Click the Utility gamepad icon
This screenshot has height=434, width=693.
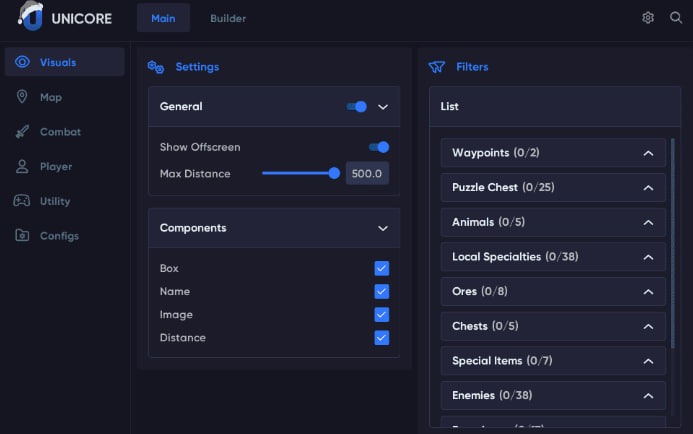click(x=22, y=201)
